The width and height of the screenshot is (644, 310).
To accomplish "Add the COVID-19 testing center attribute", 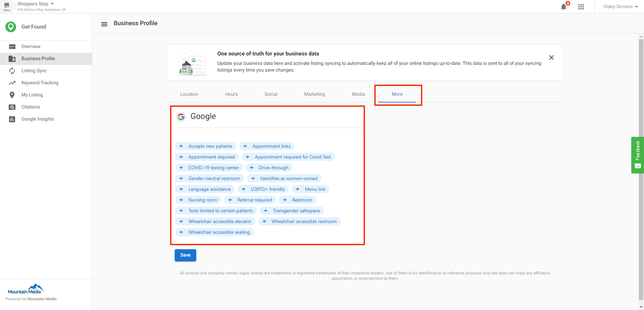I will pyautogui.click(x=208, y=168).
